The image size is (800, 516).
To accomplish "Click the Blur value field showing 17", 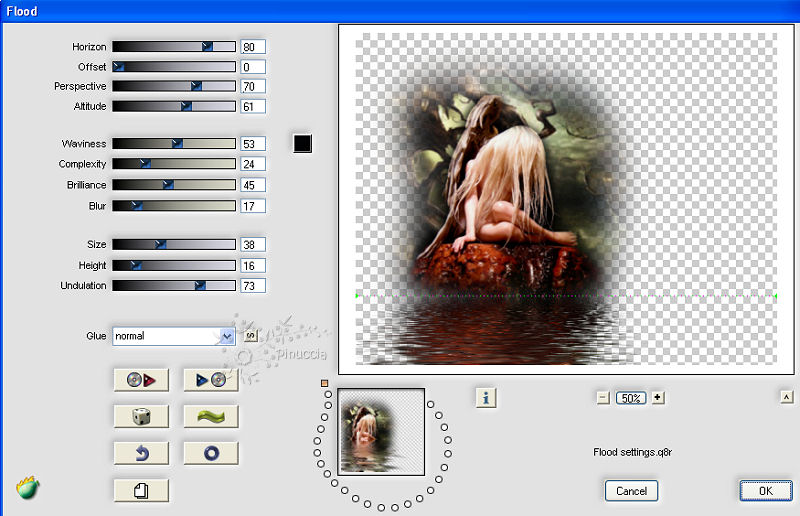I will (253, 206).
